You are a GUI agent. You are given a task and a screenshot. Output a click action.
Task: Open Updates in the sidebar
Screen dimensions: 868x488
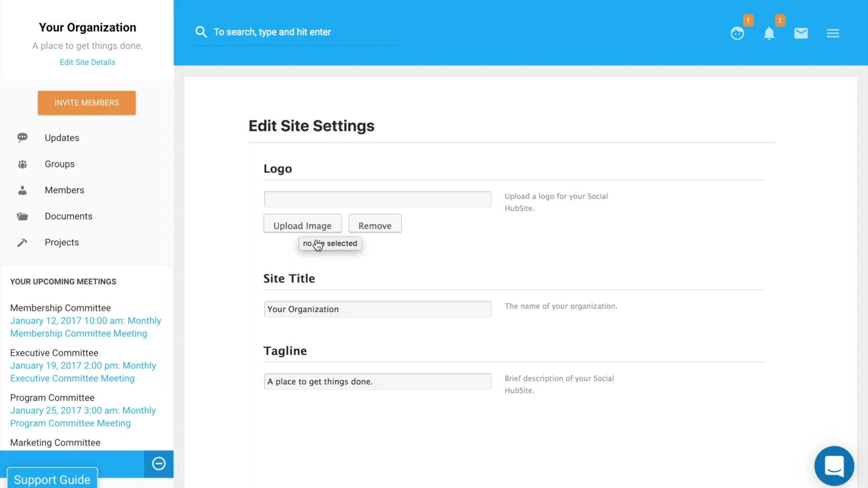(x=62, y=138)
